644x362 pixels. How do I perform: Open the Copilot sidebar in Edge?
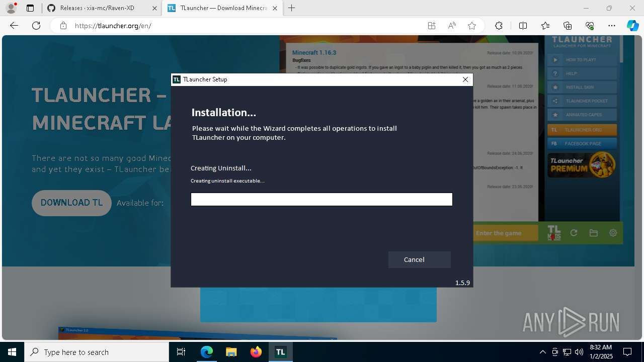632,26
